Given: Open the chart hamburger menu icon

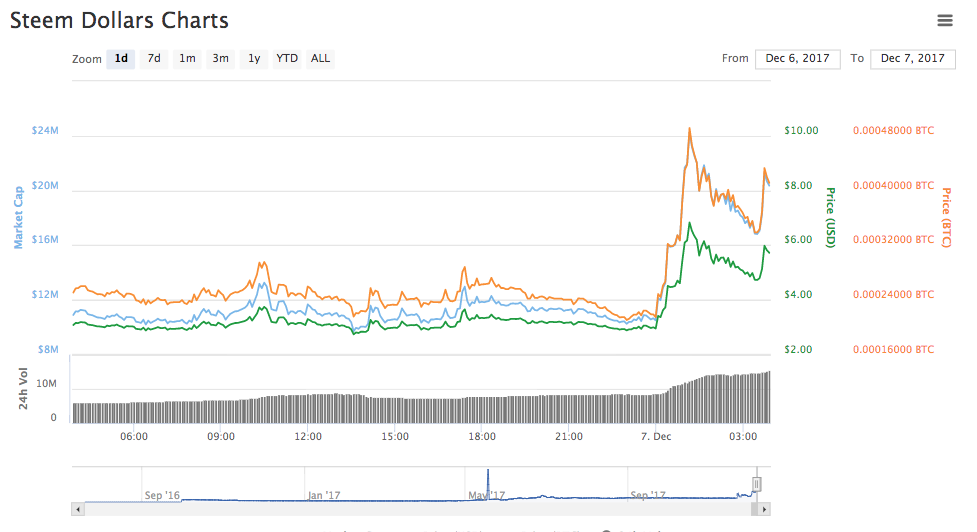Looking at the screenshot, I should click(945, 21).
